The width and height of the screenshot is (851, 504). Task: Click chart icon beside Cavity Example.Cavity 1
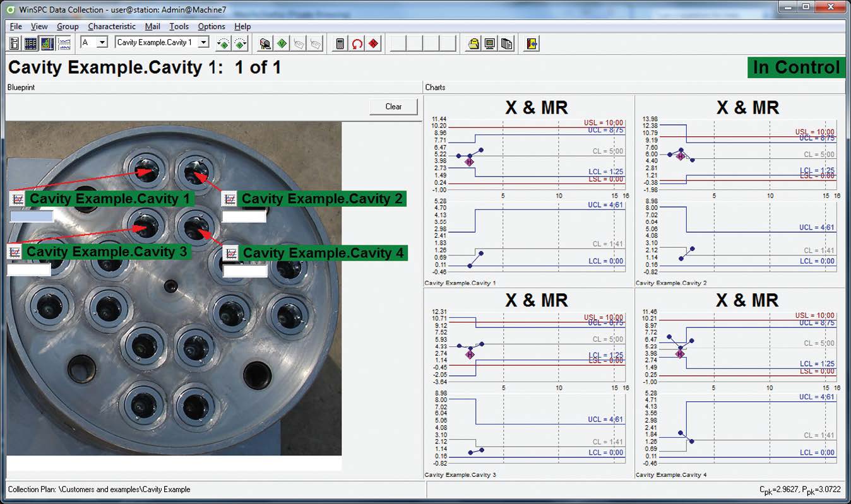coord(18,198)
